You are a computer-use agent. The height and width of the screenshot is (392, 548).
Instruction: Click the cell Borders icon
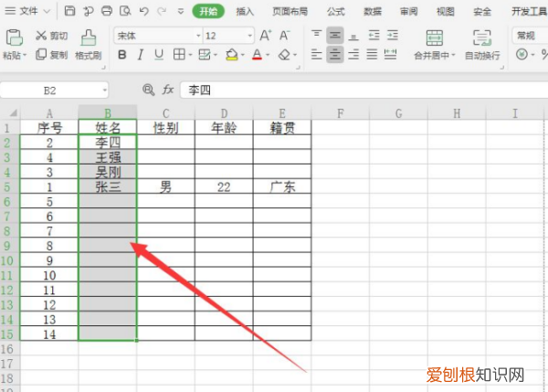coord(179,55)
